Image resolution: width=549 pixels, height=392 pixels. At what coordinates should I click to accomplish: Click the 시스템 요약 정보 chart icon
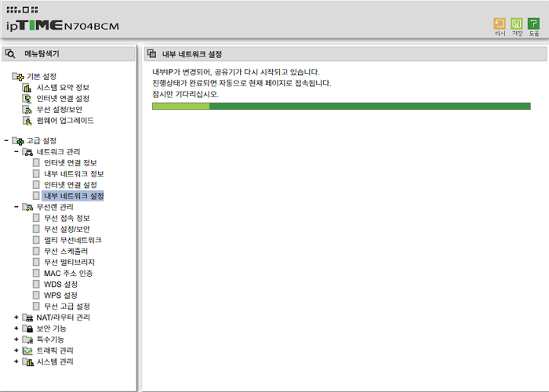pos(27,88)
